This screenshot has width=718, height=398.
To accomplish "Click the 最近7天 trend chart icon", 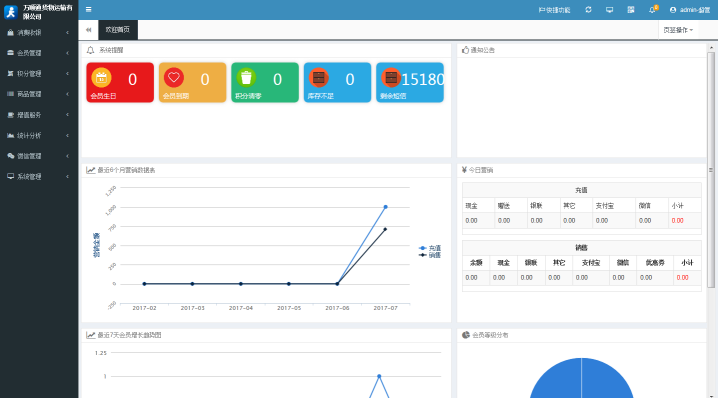I will click(x=91, y=335).
